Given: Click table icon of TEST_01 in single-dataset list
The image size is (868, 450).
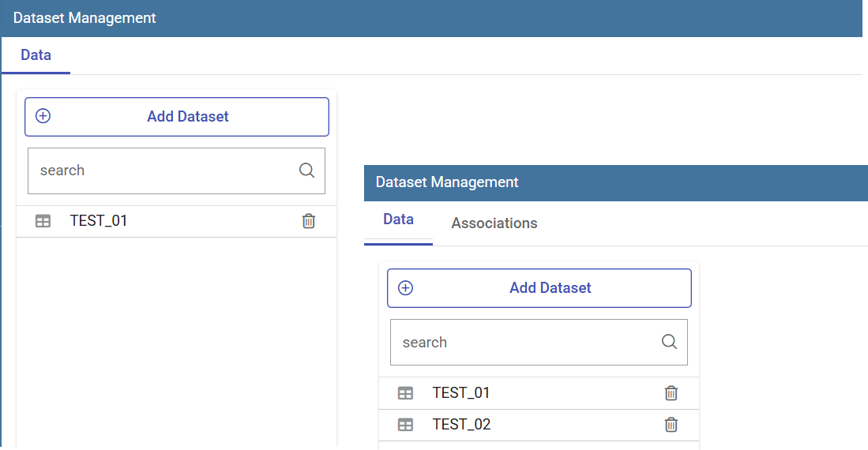Looking at the screenshot, I should (43, 221).
